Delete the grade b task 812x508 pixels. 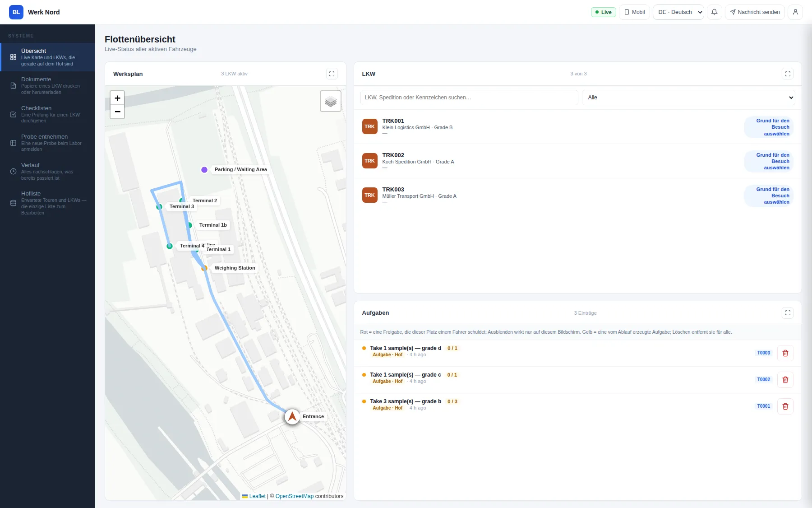click(785, 406)
